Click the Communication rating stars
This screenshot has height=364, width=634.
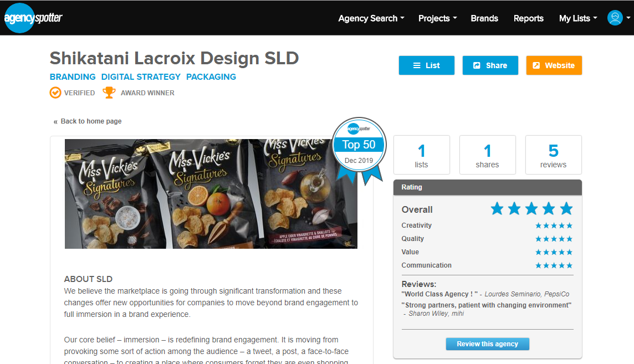(554, 265)
